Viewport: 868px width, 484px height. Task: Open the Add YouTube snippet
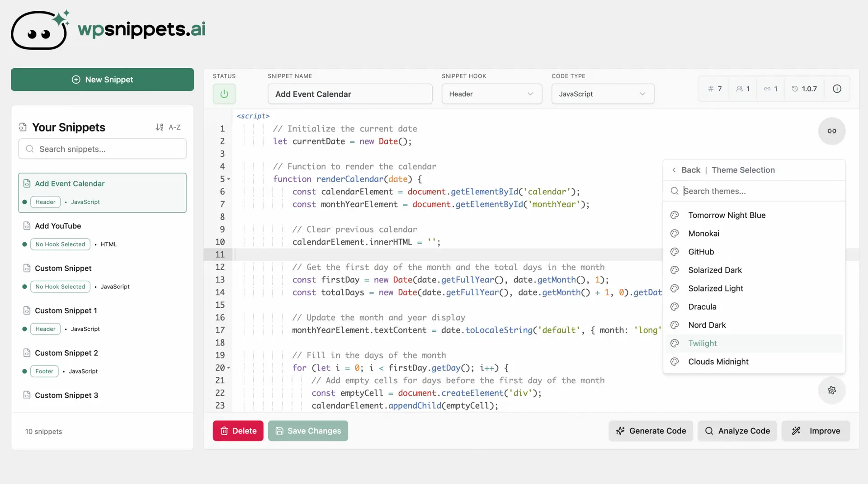pos(102,235)
